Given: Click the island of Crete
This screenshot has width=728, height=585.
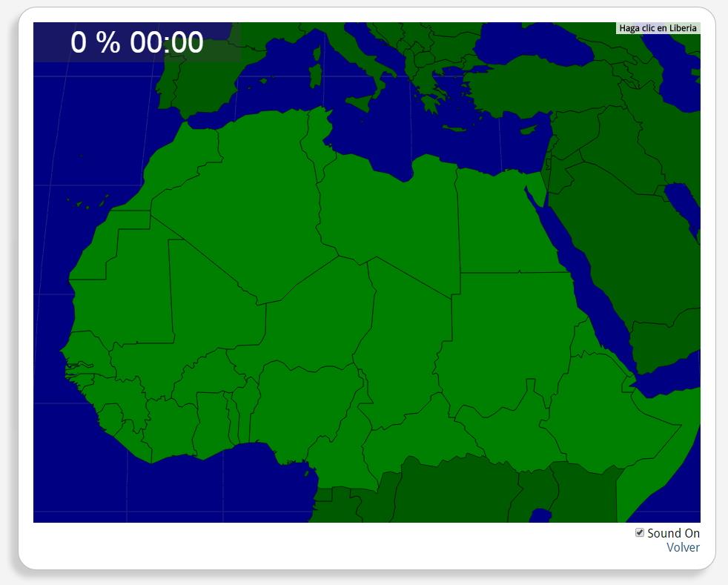Looking at the screenshot, I should (x=454, y=128).
